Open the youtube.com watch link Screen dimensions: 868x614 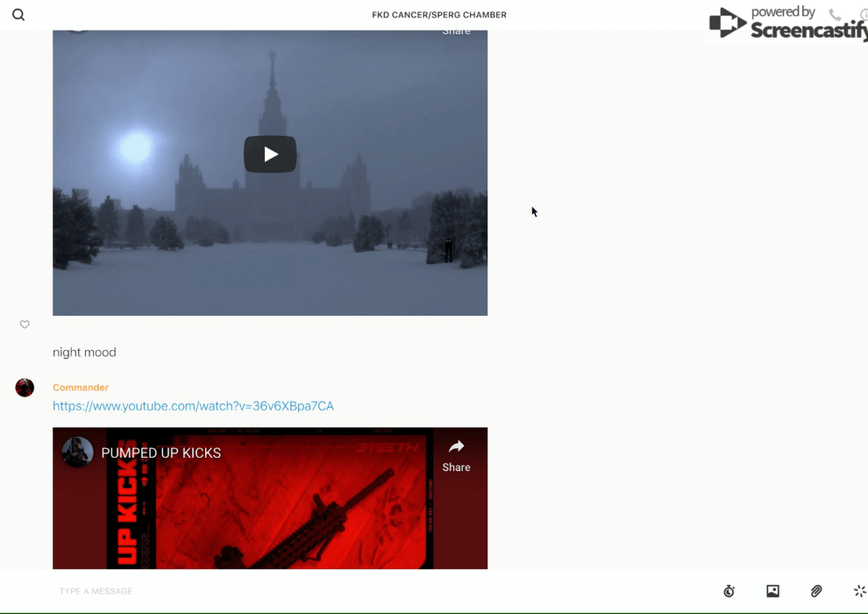[x=193, y=406]
